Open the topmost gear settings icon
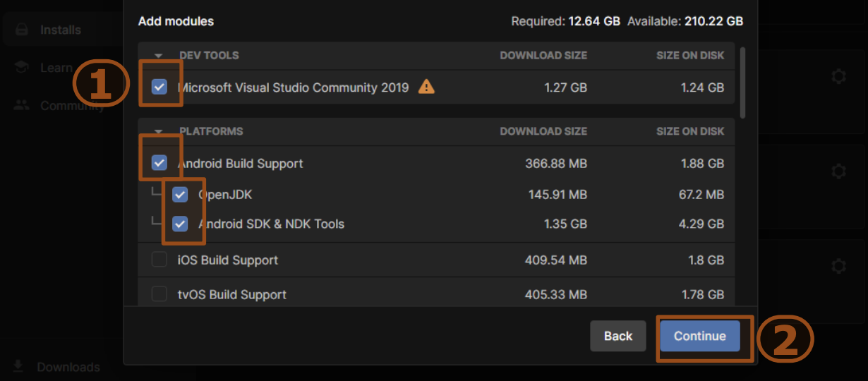 [838, 76]
